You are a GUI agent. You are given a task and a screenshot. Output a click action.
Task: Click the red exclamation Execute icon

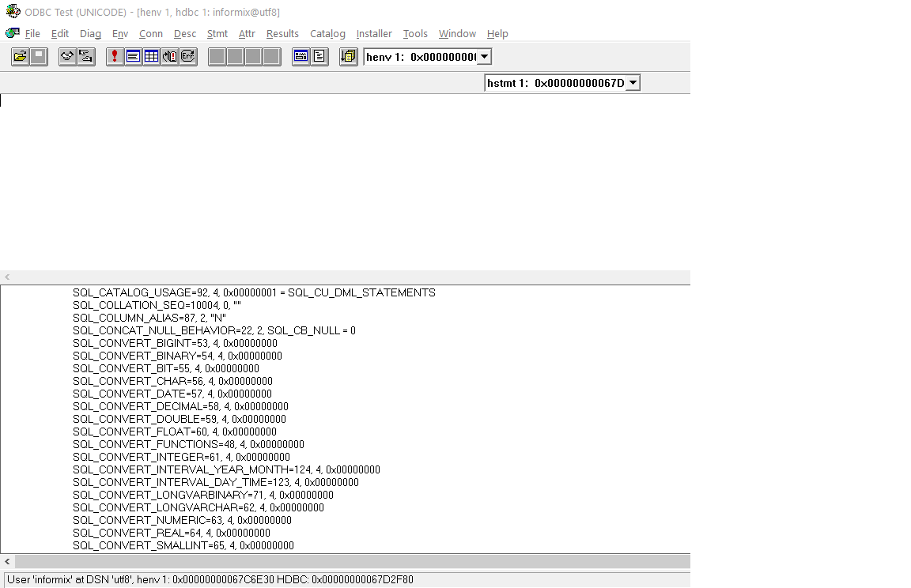point(115,57)
